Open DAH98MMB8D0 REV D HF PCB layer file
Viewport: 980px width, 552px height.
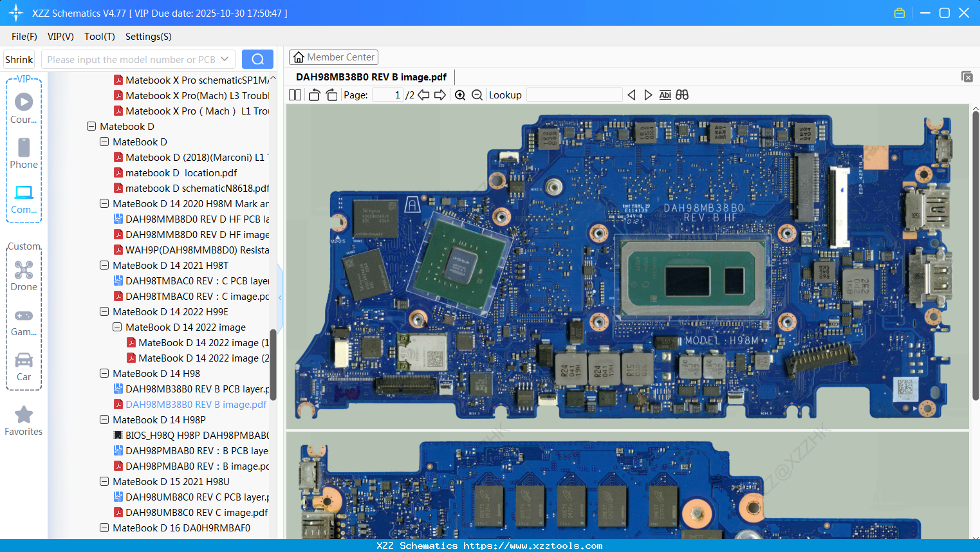pos(197,219)
